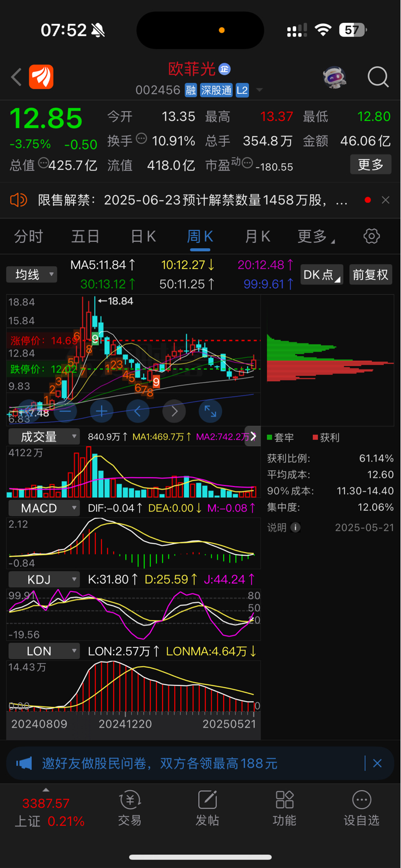Tap the info circle next to 换手

coord(141,139)
